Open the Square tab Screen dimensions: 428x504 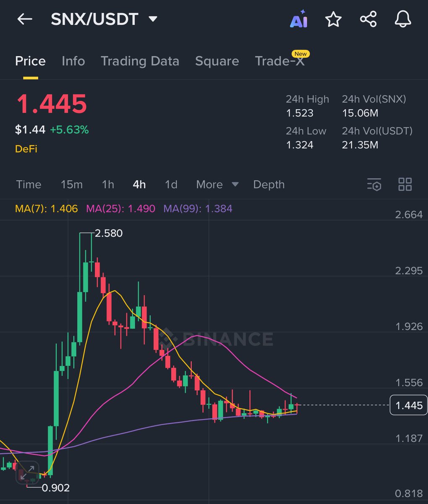click(217, 61)
